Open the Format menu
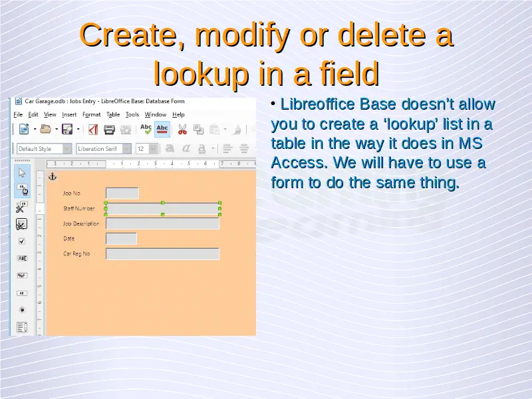The height and width of the screenshot is (399, 532). tap(91, 114)
